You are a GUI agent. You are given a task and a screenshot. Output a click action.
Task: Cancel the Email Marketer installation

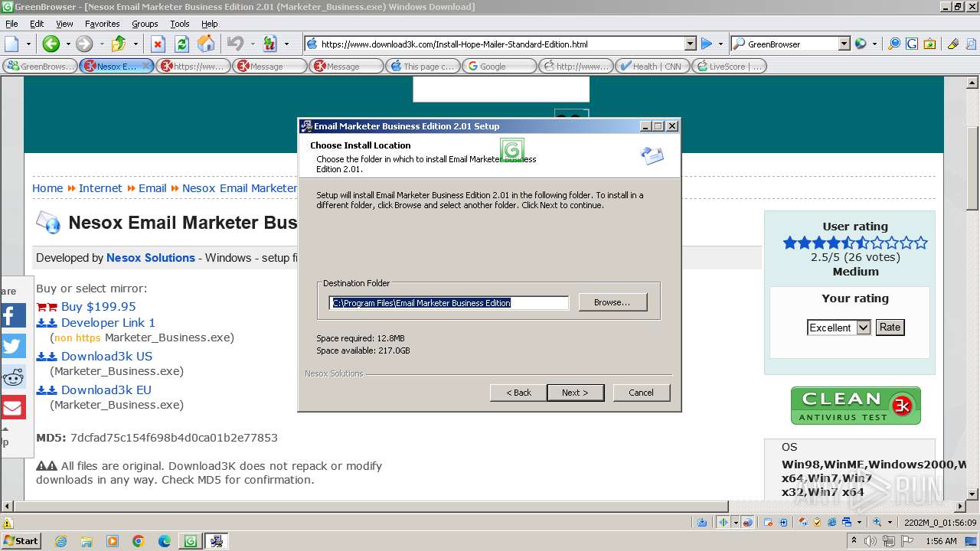coord(642,393)
